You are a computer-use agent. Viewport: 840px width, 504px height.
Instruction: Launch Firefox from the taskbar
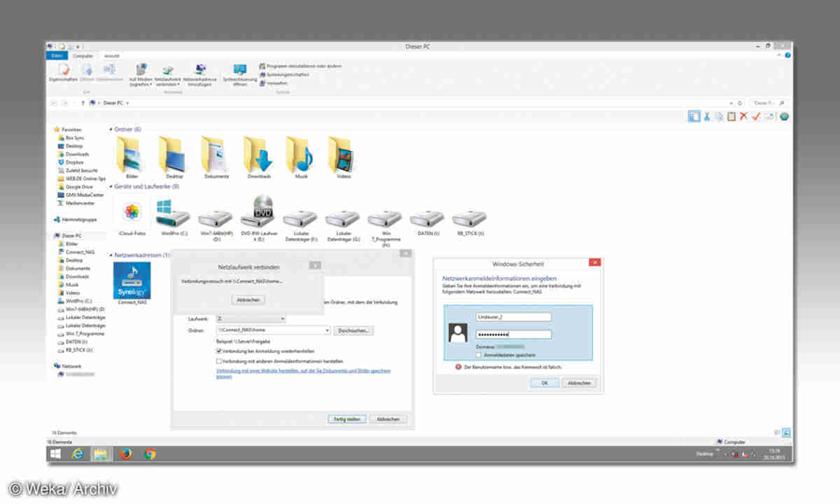click(x=125, y=454)
